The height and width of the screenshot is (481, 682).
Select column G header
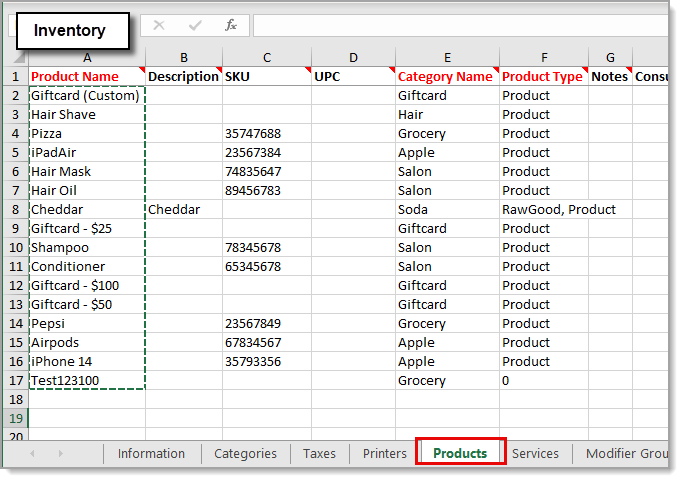coord(611,57)
